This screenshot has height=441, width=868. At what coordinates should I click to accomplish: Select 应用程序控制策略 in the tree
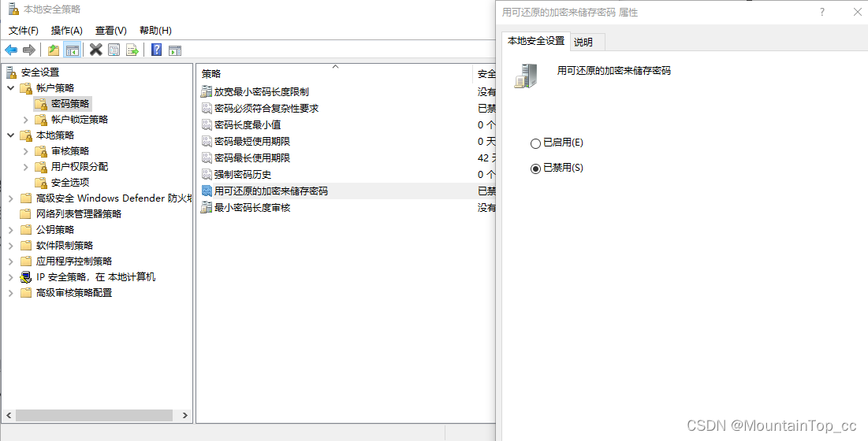(74, 261)
